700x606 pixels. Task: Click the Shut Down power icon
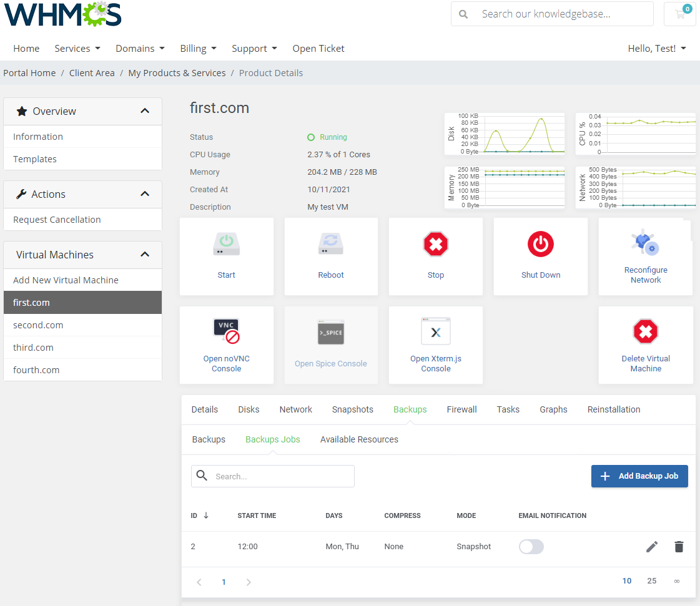click(x=541, y=244)
